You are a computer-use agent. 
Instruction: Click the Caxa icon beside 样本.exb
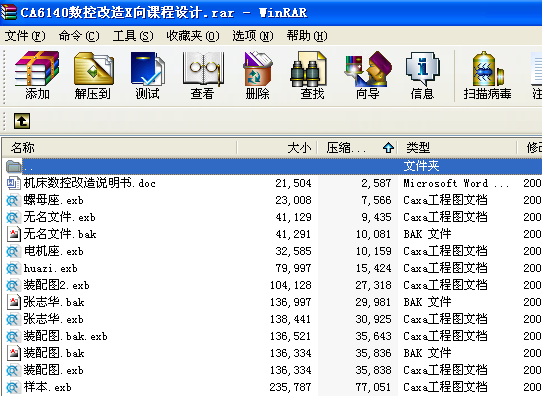click(x=13, y=387)
